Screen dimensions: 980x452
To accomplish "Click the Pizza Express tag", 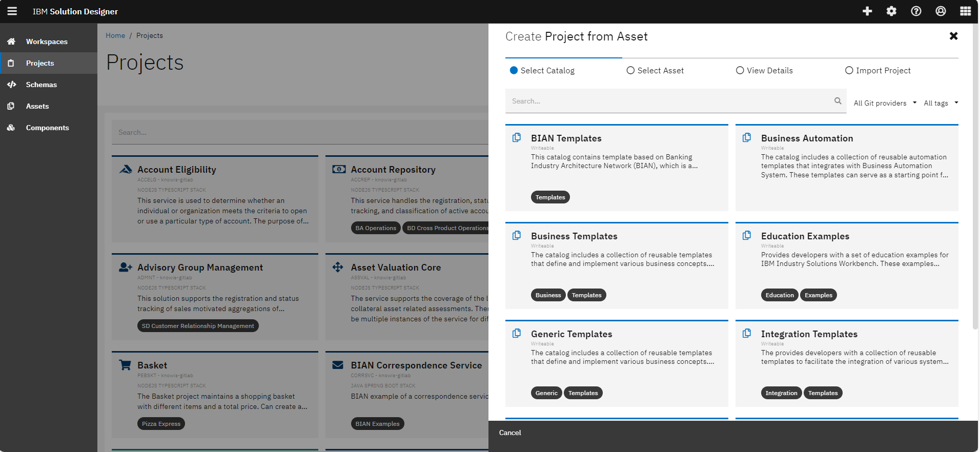I will [x=161, y=424].
